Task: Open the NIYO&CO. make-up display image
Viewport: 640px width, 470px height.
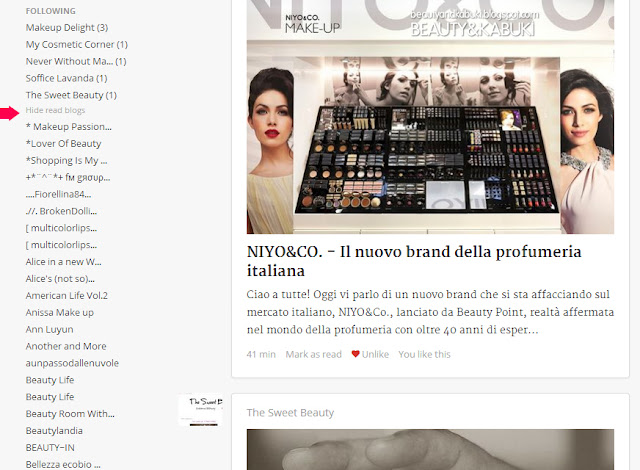Action: (430, 117)
